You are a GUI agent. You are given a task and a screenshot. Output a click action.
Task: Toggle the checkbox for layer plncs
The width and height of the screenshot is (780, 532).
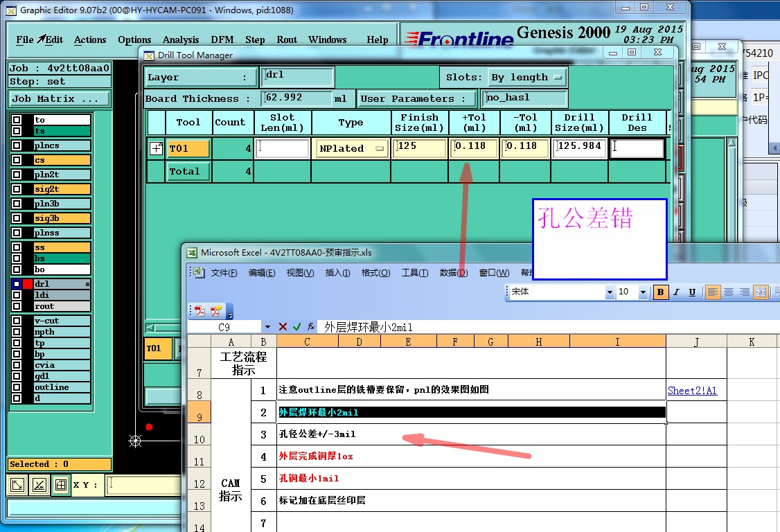(17, 145)
